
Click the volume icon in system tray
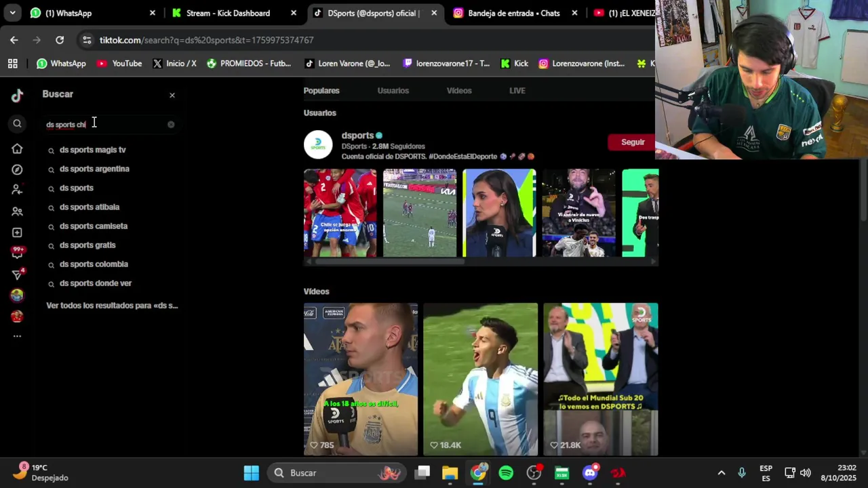tap(806, 473)
